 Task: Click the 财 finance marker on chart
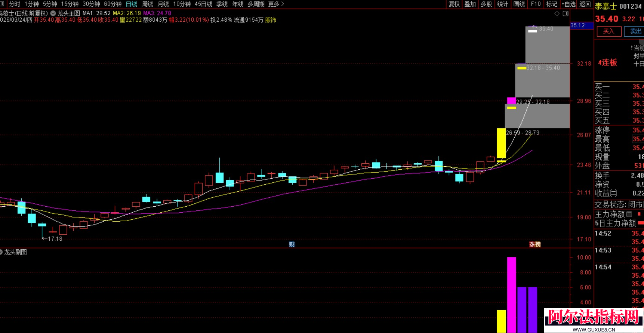[292, 244]
